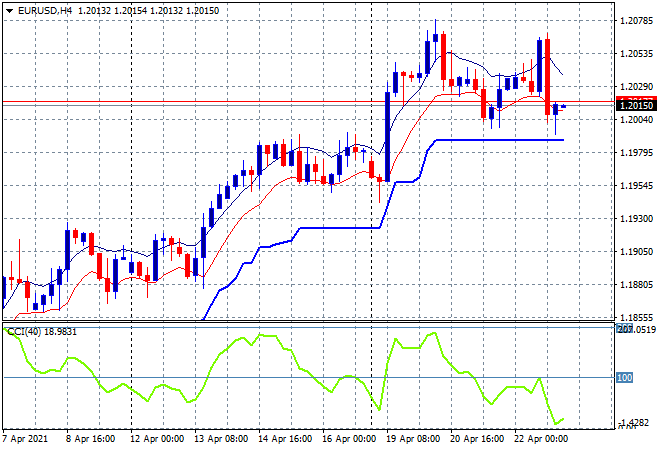Click the 20 Apr 16:00 time label
Screen dimensions: 660x450
click(477, 439)
